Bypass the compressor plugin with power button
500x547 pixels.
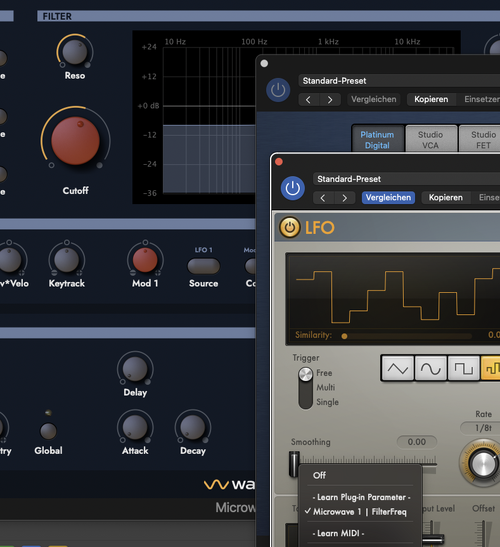pyautogui.click(x=278, y=90)
